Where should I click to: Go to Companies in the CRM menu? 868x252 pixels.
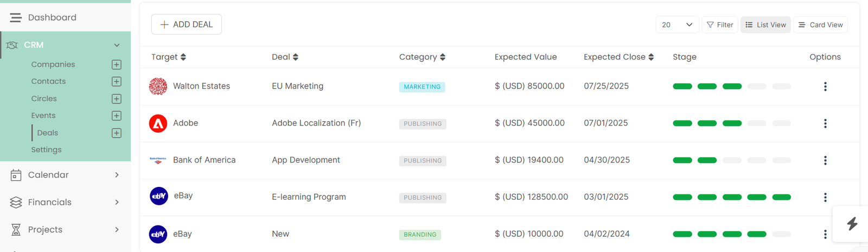click(53, 65)
